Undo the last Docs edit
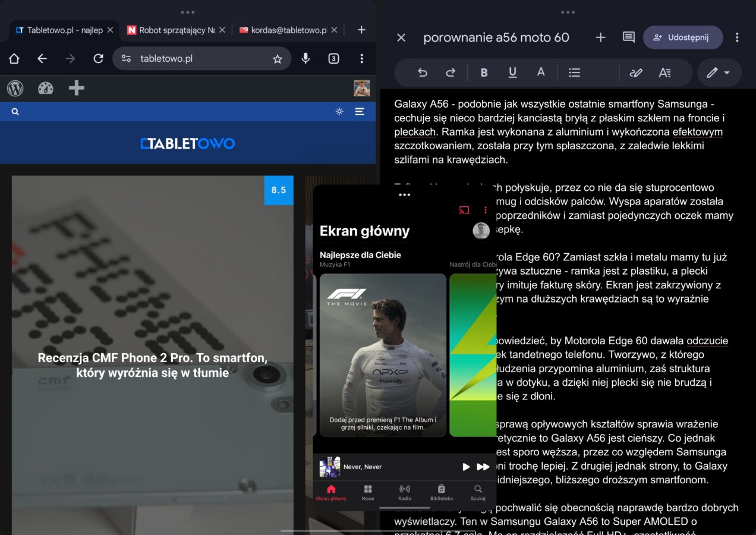 click(423, 73)
